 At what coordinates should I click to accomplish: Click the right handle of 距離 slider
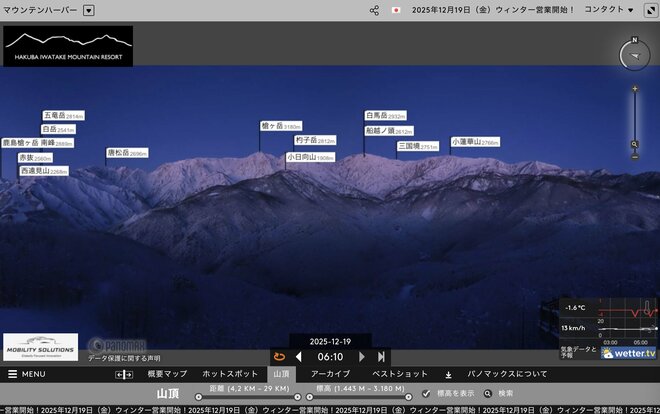coord(297,397)
